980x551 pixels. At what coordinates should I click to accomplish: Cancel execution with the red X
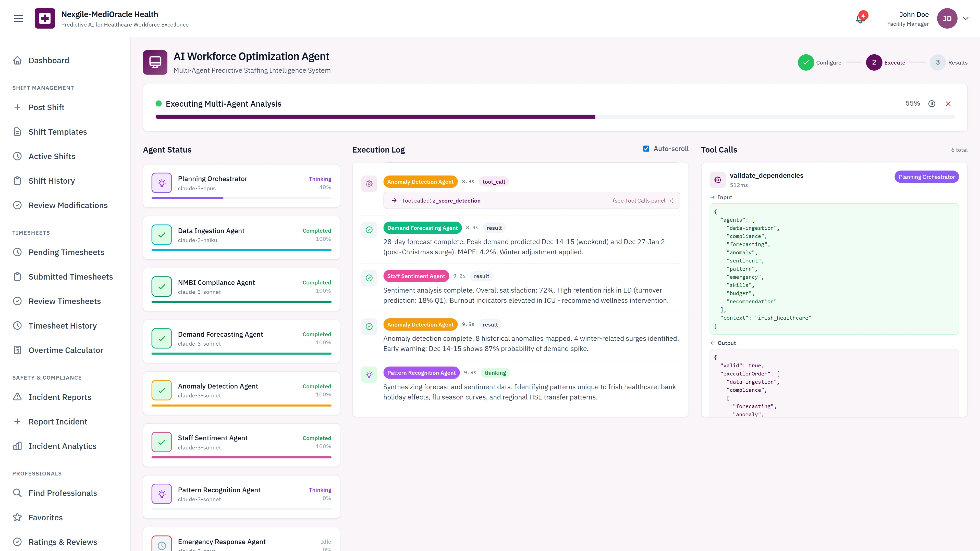click(948, 103)
